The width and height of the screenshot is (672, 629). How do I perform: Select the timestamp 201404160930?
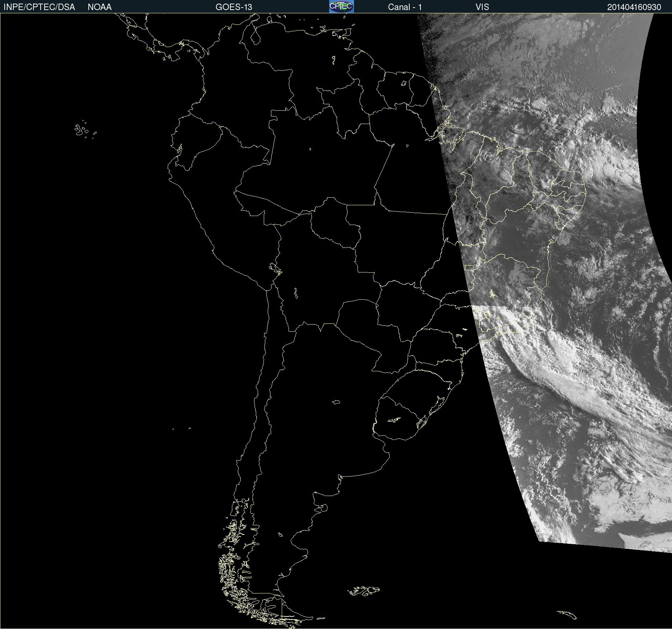point(634,7)
